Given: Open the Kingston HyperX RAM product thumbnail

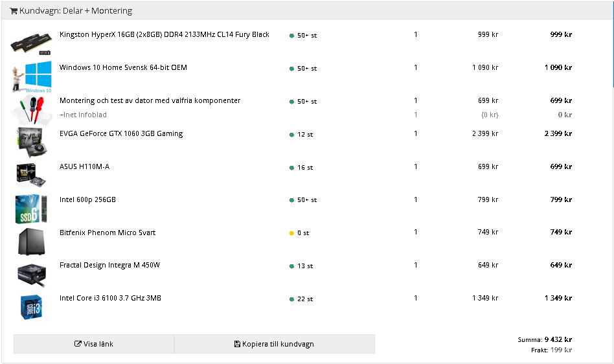Looking at the screenshot, I should 31,43.
